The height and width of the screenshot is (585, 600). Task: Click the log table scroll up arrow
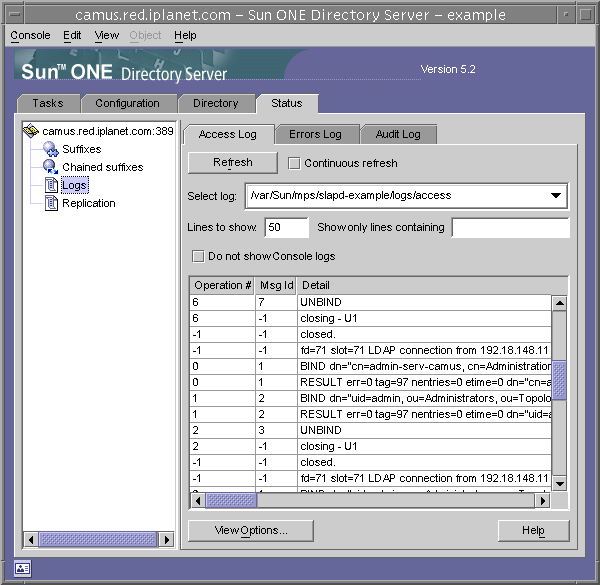click(x=559, y=303)
